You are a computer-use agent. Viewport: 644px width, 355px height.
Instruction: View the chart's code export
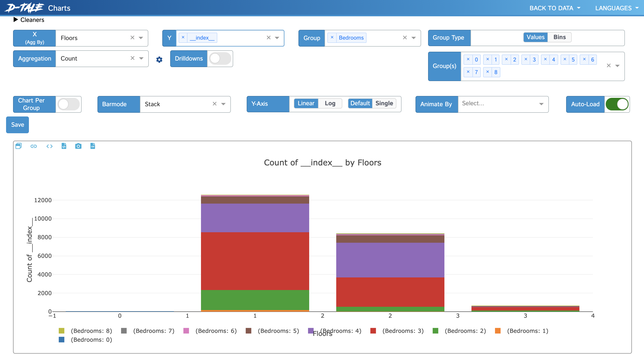point(49,146)
